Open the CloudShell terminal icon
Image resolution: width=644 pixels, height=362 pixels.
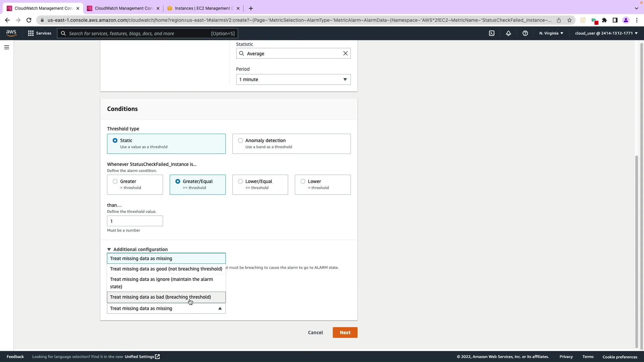(491, 33)
